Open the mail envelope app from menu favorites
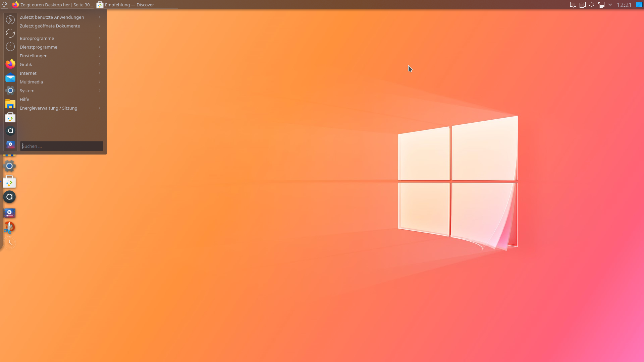 [x=10, y=77]
